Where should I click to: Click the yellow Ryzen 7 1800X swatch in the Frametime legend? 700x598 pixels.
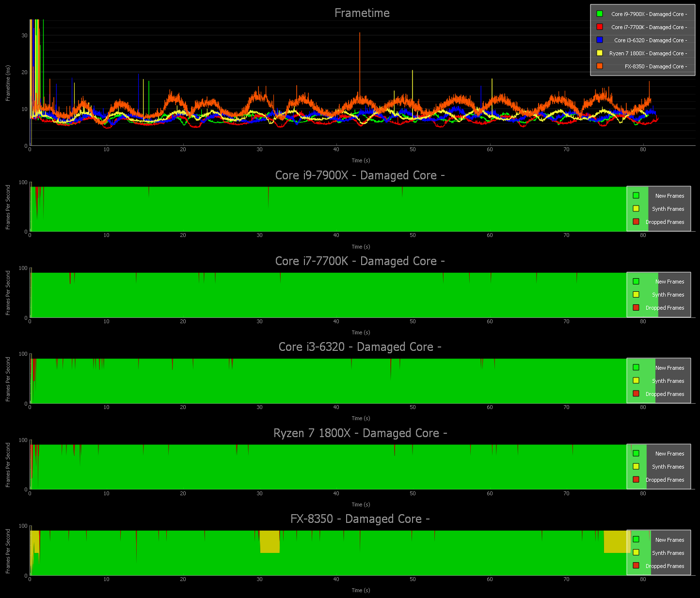click(600, 53)
